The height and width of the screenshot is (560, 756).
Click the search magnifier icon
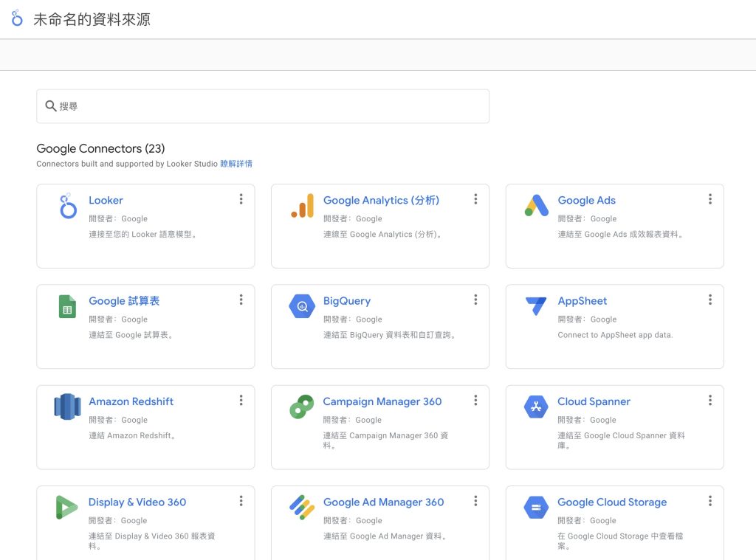click(51, 106)
